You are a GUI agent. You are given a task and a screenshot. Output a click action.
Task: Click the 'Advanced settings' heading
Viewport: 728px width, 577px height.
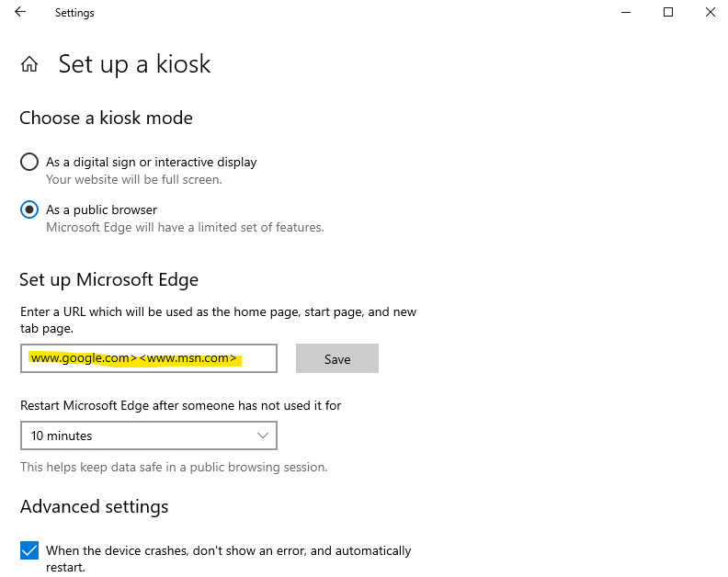[95, 507]
